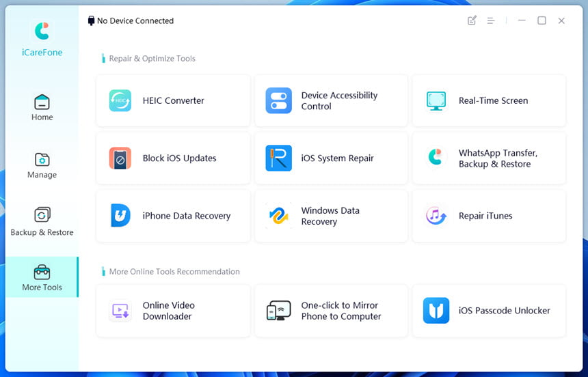Maximize the iCareFone window

click(x=542, y=20)
